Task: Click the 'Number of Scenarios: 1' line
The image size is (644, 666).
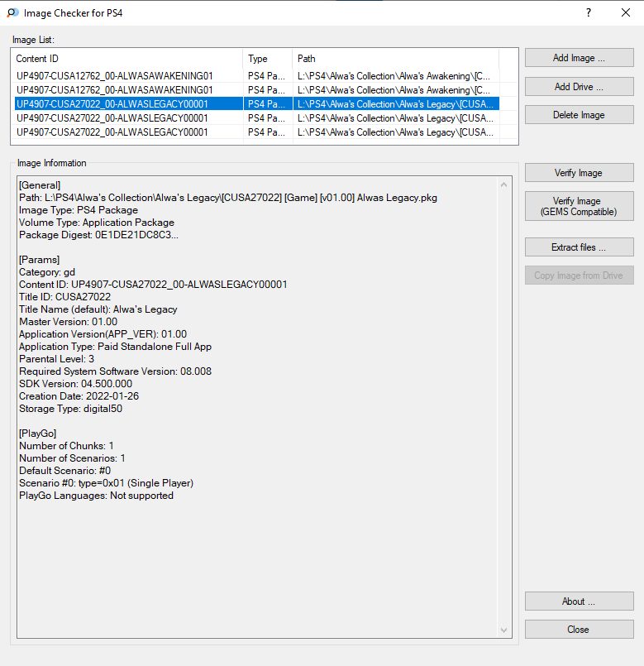Action: click(72, 458)
